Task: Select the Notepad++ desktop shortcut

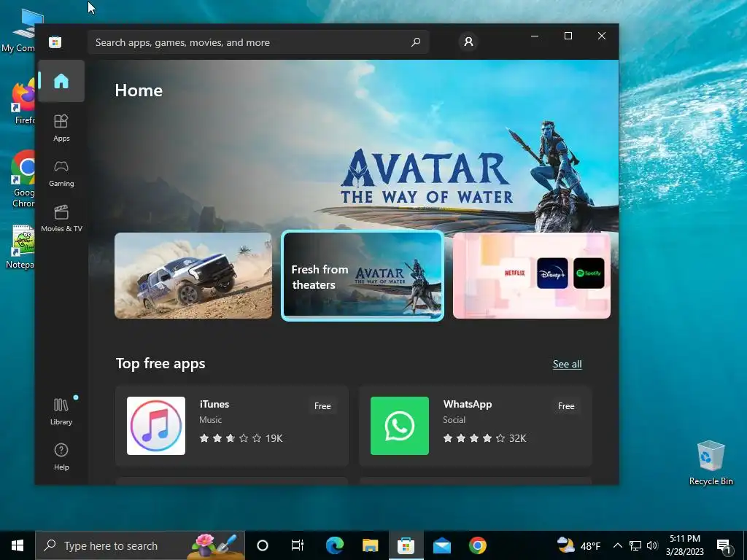Action: [x=22, y=246]
